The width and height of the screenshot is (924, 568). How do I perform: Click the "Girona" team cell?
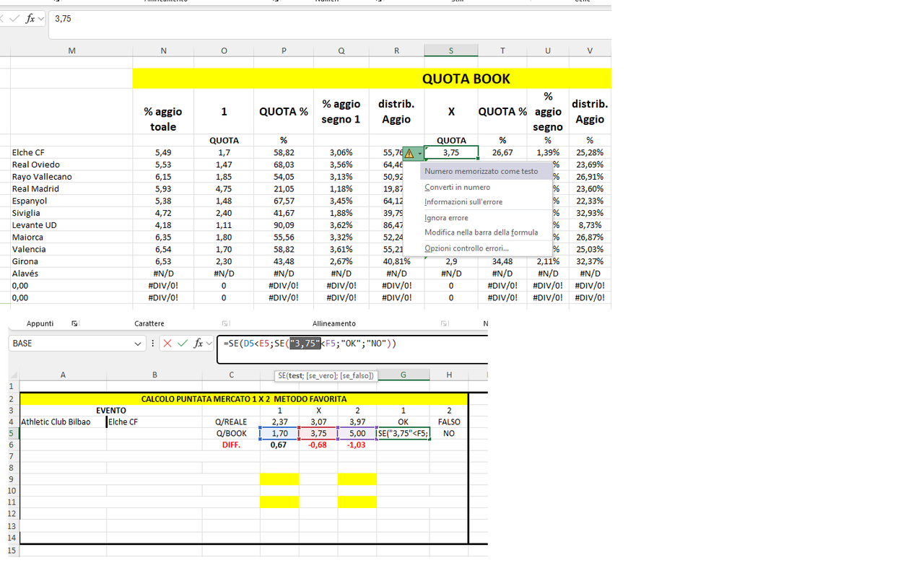coord(71,261)
